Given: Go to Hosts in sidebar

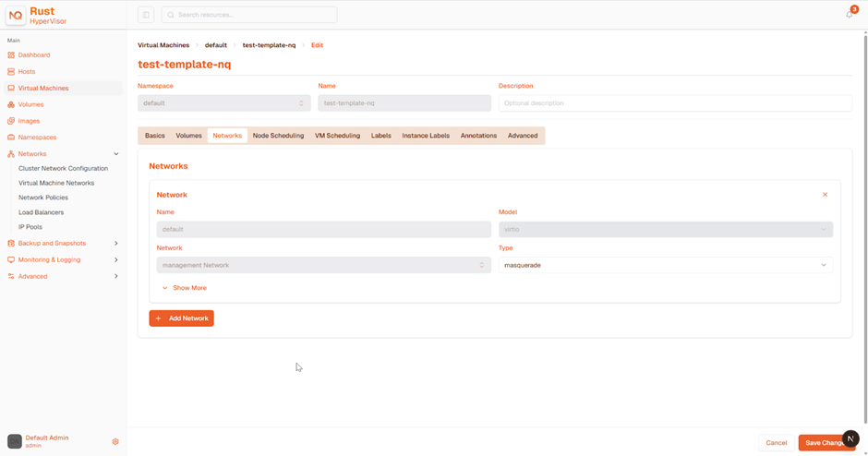Looking at the screenshot, I should pos(26,71).
